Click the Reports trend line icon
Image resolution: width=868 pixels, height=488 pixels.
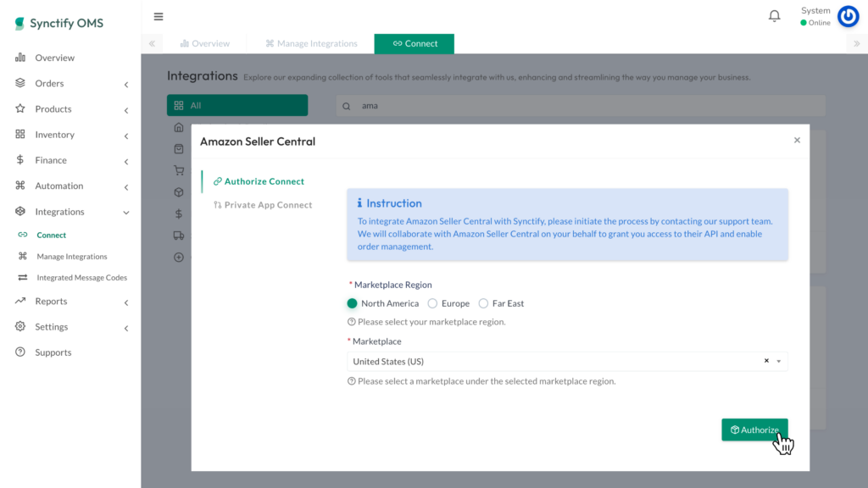(x=20, y=301)
